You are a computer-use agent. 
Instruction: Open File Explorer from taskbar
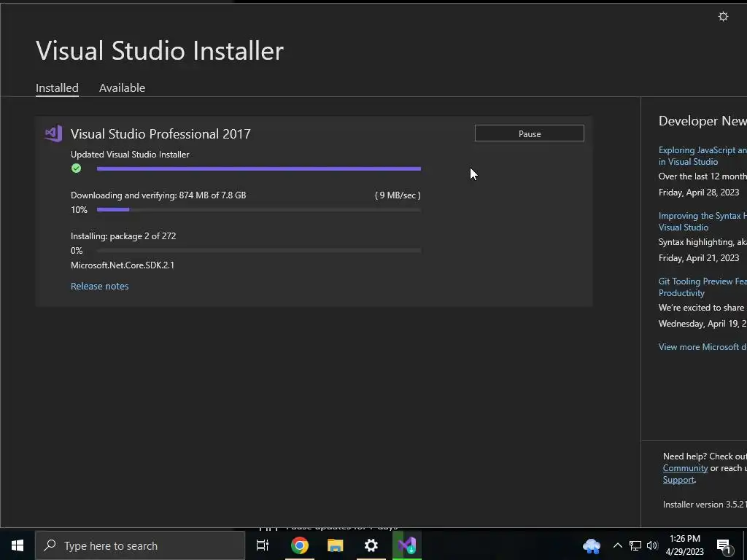(336, 545)
